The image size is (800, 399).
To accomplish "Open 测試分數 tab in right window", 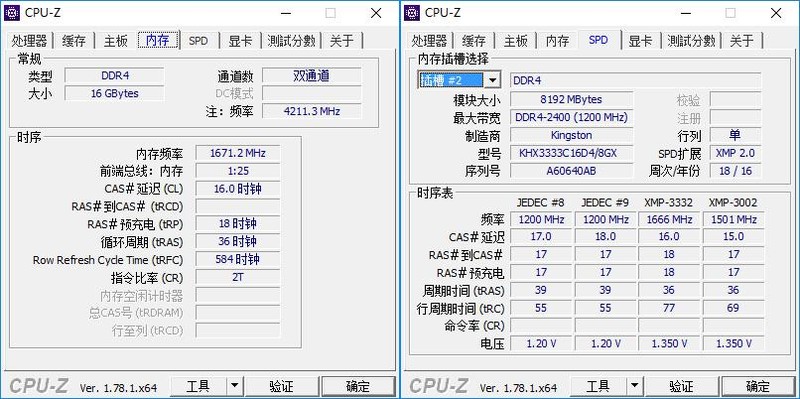I will coord(691,41).
